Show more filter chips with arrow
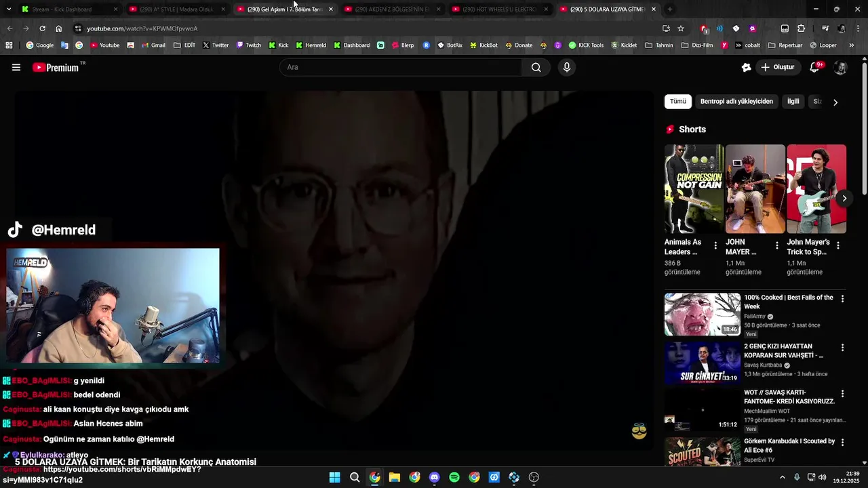 coord(835,102)
